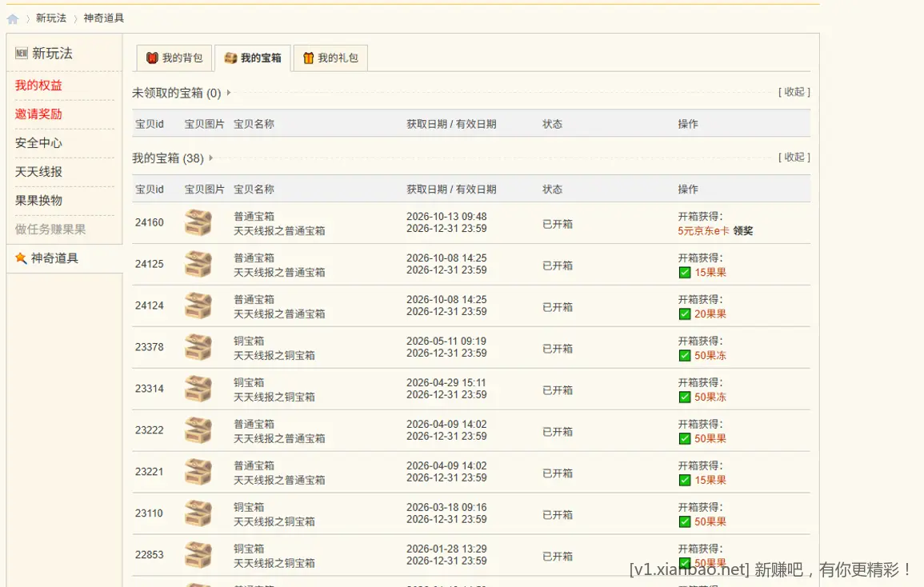This screenshot has height=587, width=924.
Task: Expand the 未领取的宝箱 (0) section arrow
Action: coord(229,93)
